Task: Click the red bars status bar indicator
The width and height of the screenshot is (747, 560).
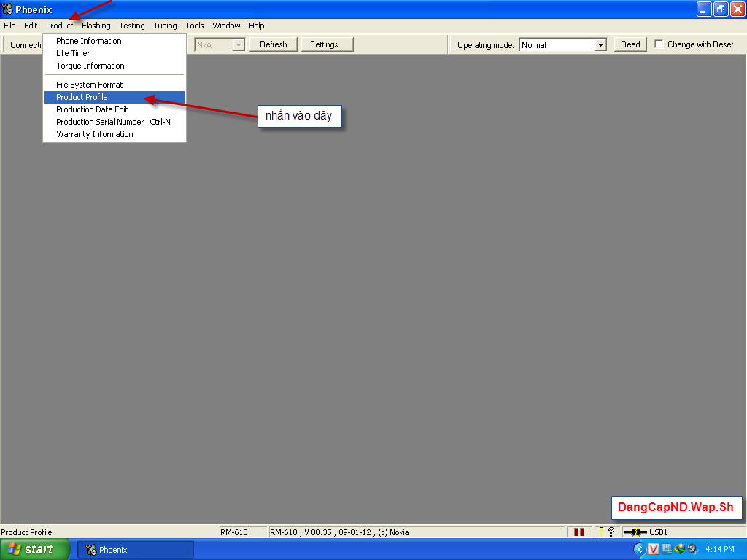Action: coord(578,532)
